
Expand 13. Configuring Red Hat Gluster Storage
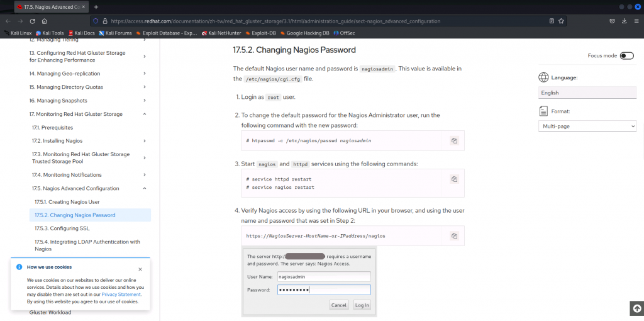[145, 56]
